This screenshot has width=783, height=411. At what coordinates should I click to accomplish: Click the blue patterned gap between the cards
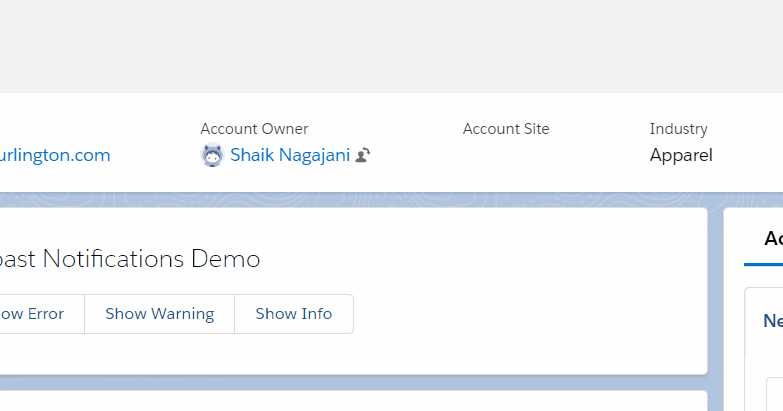[715, 300]
